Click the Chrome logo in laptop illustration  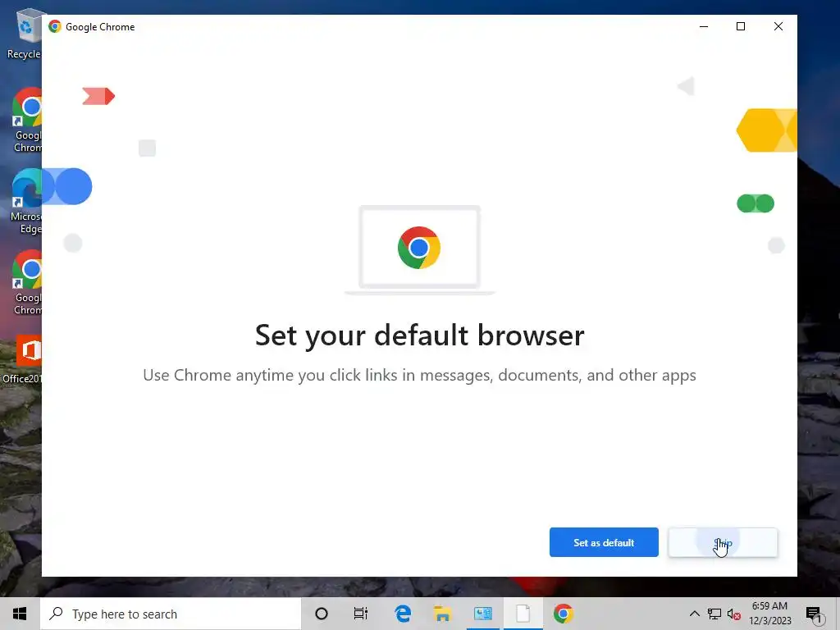click(x=419, y=248)
